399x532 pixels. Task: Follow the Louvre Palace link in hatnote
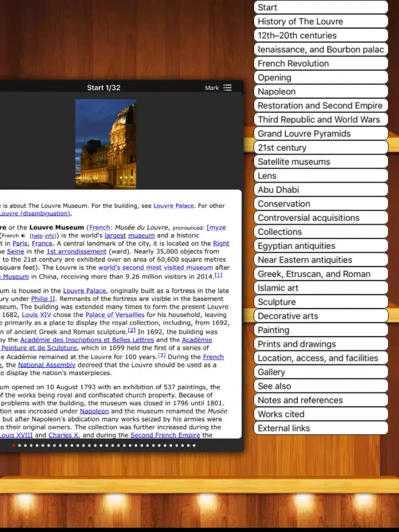[173, 205]
